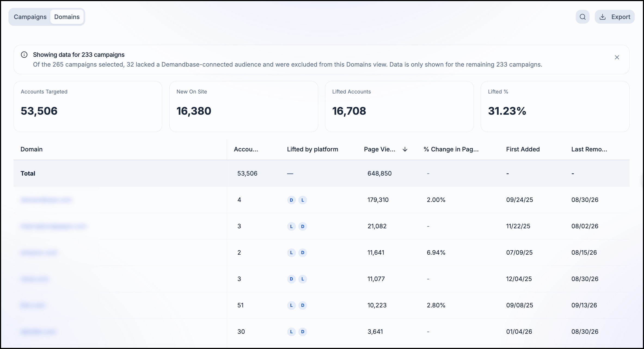Select the Domains tab
The image size is (644, 349).
(x=67, y=17)
